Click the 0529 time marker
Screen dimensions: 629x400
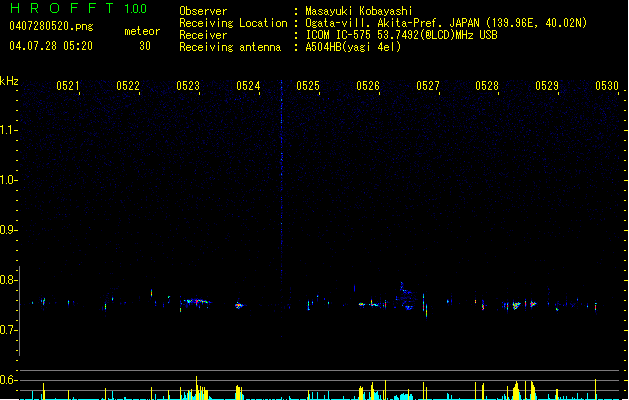pyautogui.click(x=547, y=86)
